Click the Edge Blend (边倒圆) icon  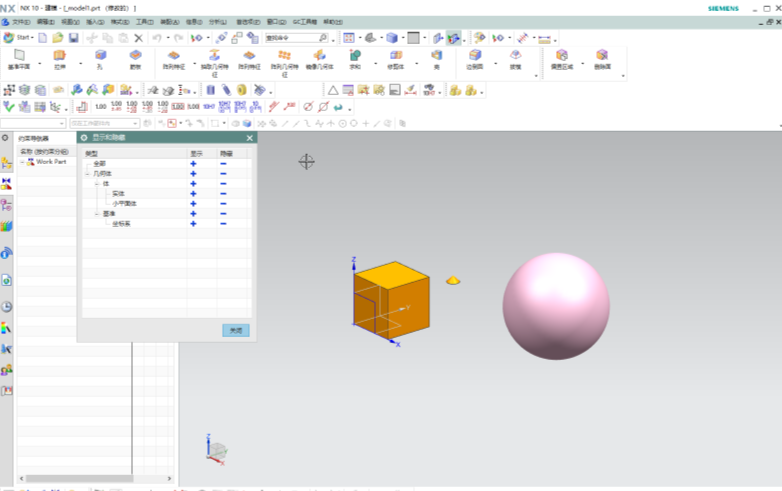click(x=475, y=57)
